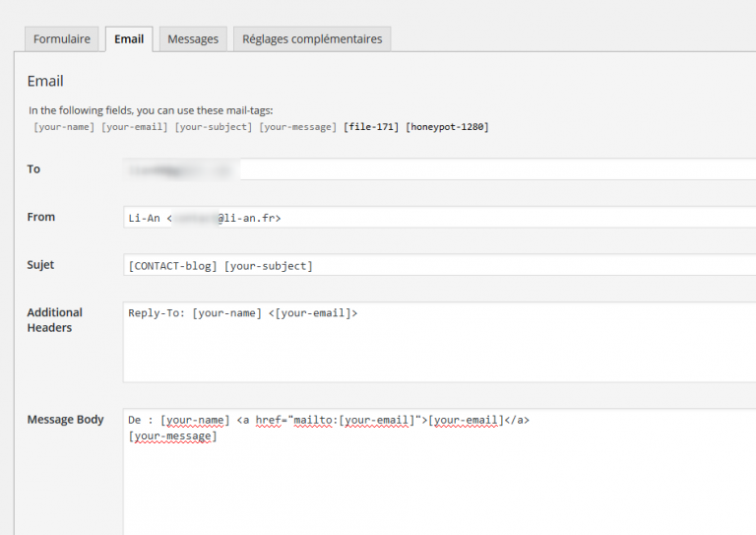This screenshot has height=535, width=756.
Task: Select the Email tab
Action: click(x=129, y=39)
